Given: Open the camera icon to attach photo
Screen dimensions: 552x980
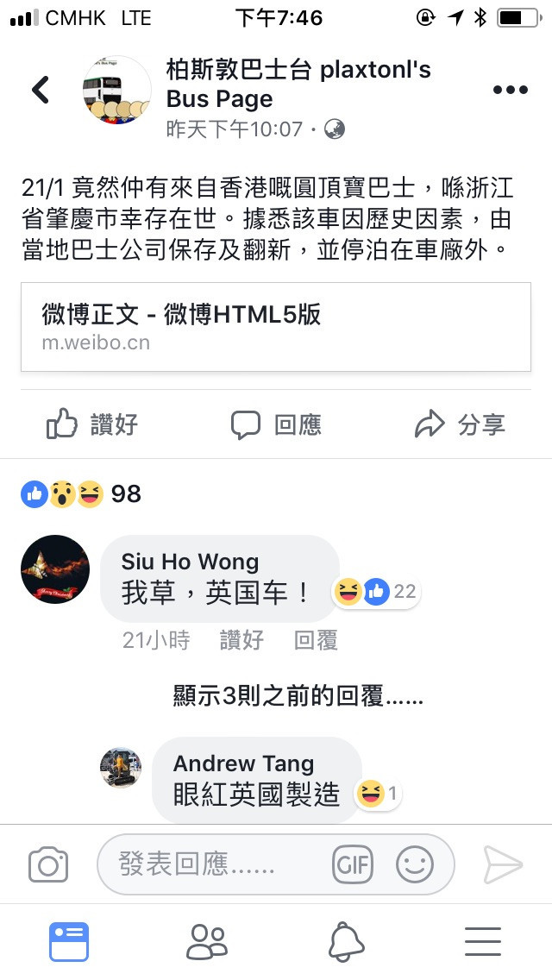Looking at the screenshot, I should pyautogui.click(x=48, y=864).
